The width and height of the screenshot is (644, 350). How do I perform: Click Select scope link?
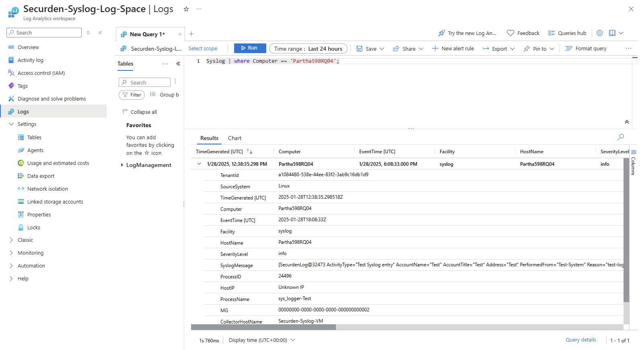pyautogui.click(x=203, y=49)
